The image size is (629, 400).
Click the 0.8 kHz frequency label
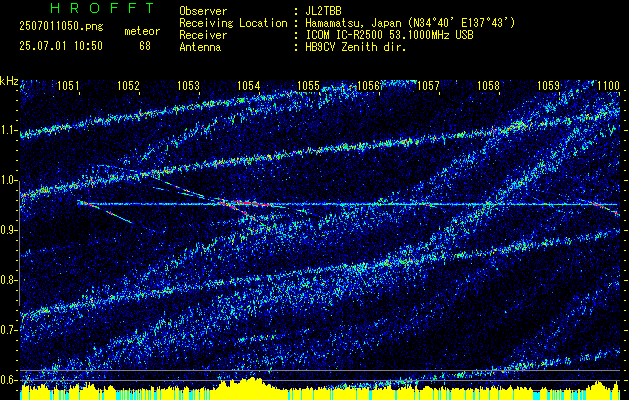click(x=9, y=280)
